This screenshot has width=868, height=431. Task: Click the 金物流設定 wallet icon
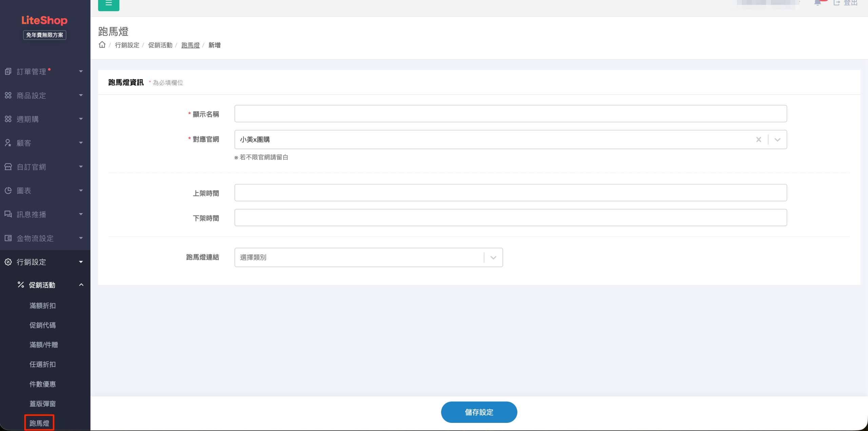click(x=8, y=238)
